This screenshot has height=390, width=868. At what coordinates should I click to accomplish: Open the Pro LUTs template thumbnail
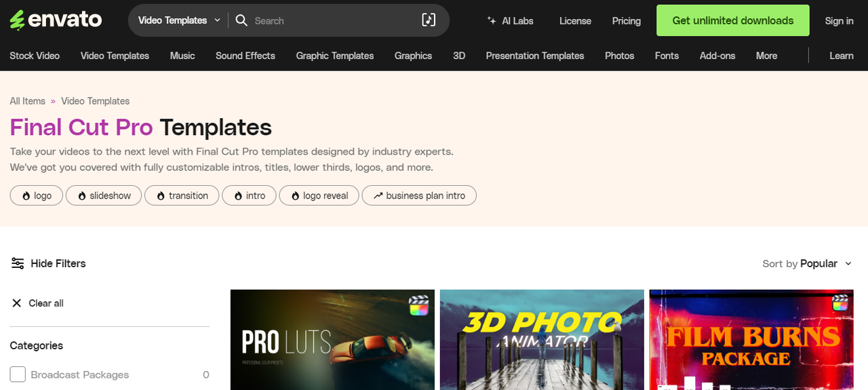332,340
